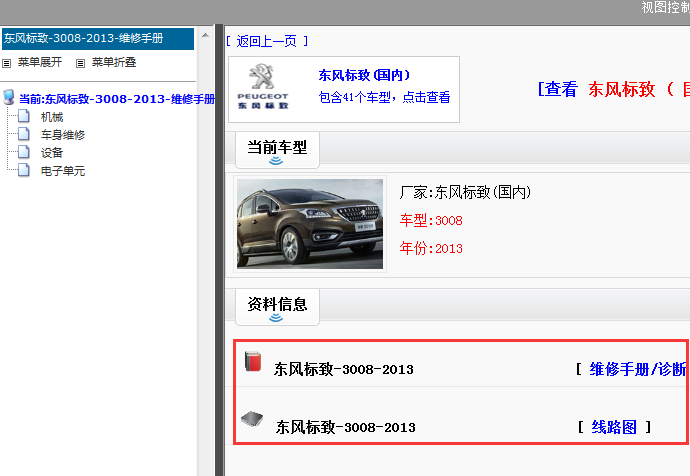Click the scroll-up arrow of left panel
The height and width of the screenshot is (476, 690).
(205, 35)
